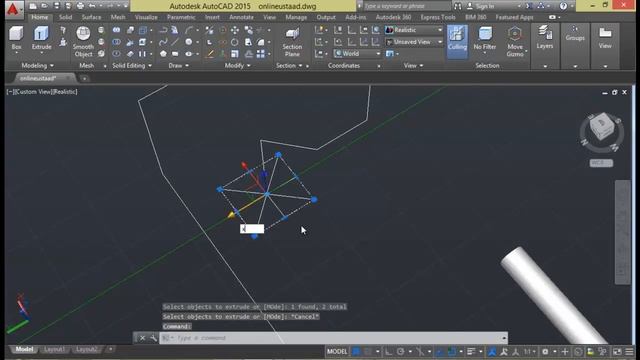Screen dimensions: 640x360
Task: Click the WCS label below ViewCube
Action: click(601, 163)
